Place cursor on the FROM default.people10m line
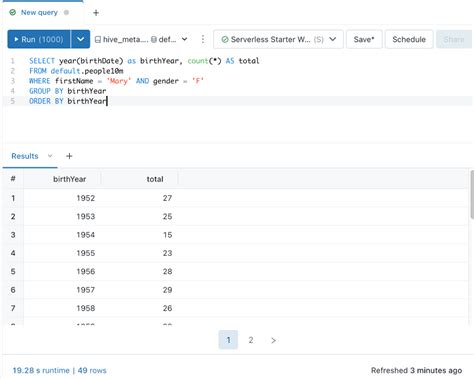The height and width of the screenshot is (379, 474). [x=76, y=71]
